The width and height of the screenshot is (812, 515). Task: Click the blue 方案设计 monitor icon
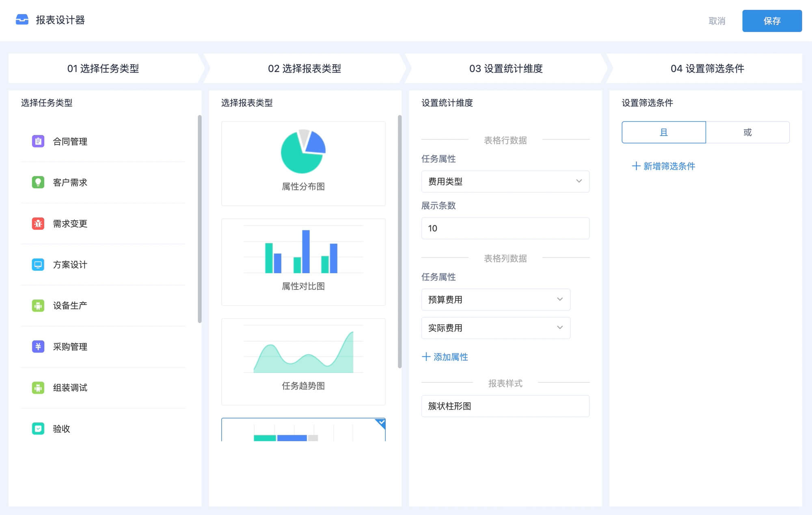click(x=38, y=265)
